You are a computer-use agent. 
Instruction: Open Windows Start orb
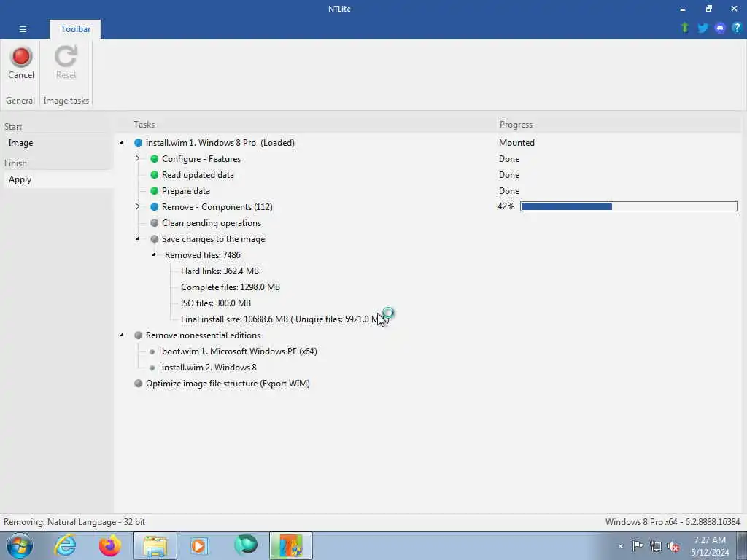pos(20,545)
